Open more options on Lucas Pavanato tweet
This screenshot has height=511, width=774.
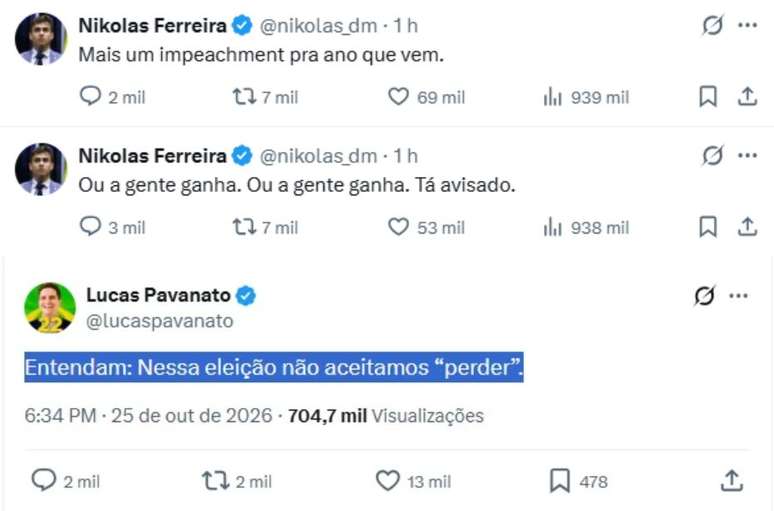pos(738,296)
